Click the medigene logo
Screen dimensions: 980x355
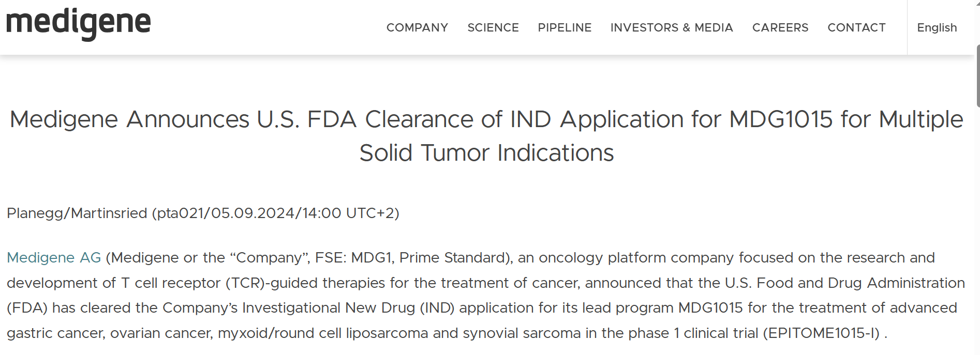coord(79,24)
